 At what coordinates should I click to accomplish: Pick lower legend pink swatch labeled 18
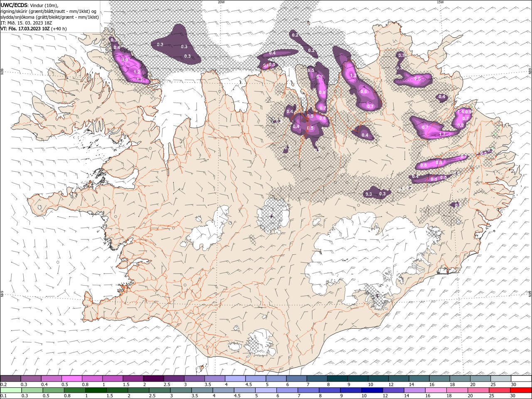point(457,390)
